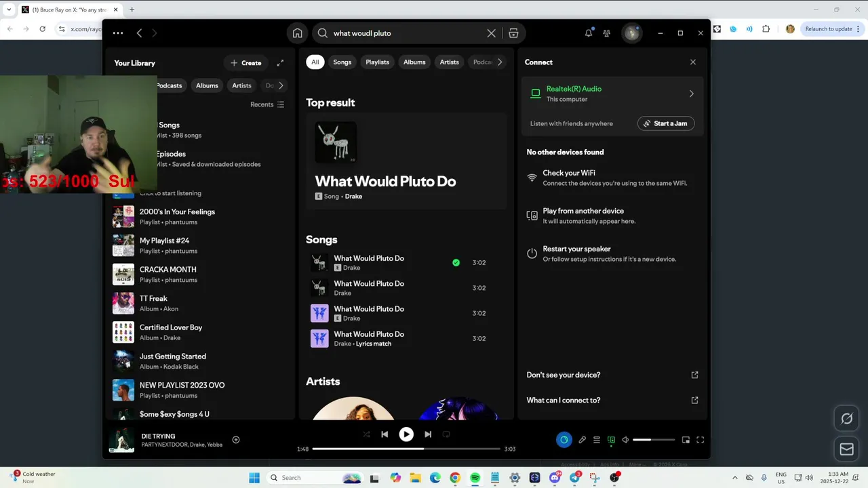Open the Recents sort dropdown
The image size is (868, 488).
pyautogui.click(x=267, y=104)
